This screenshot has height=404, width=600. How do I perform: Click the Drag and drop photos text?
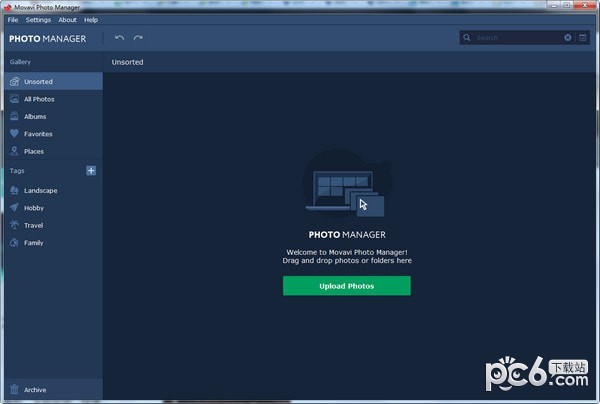tap(347, 261)
